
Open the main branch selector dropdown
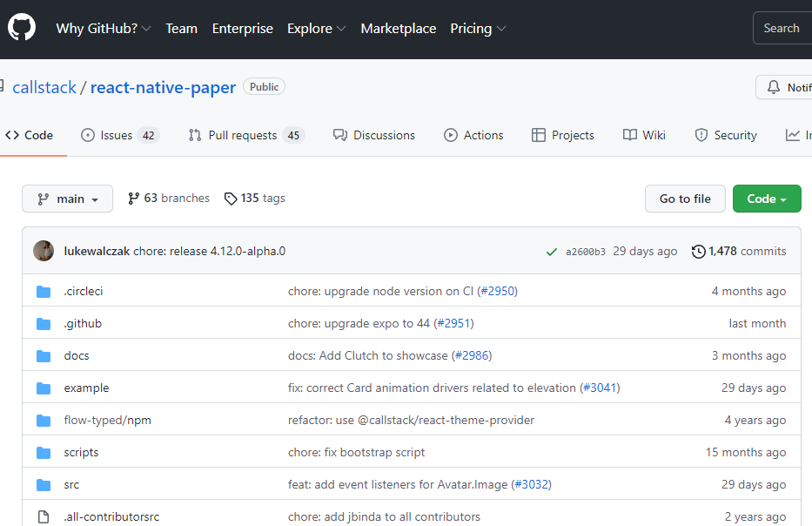point(67,199)
